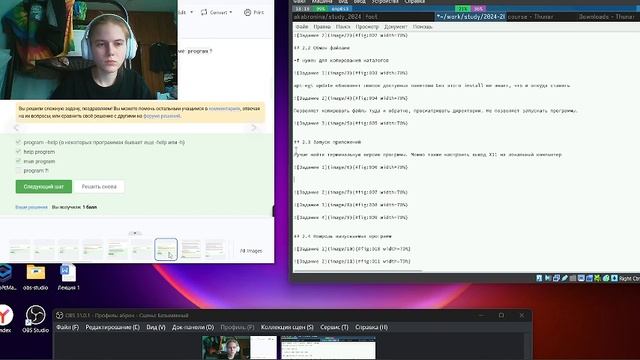
Task: Follow the форуме решений link
Action: 162,116
